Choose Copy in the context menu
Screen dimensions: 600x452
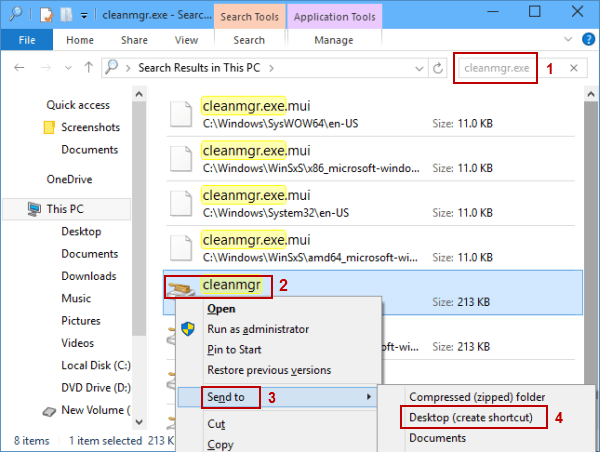(x=220, y=445)
